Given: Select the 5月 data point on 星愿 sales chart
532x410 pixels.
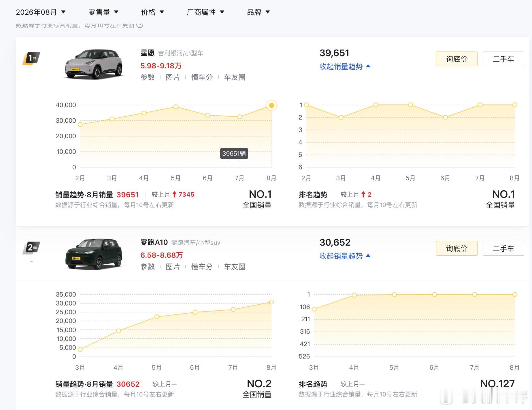Looking at the screenshot, I should point(176,107).
